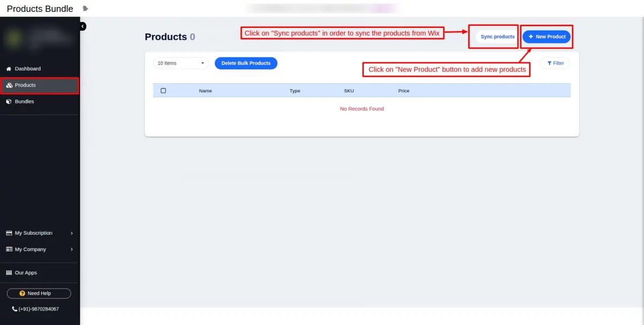
Task: Collapse the sidebar with the arrow toggle
Action: click(x=83, y=26)
